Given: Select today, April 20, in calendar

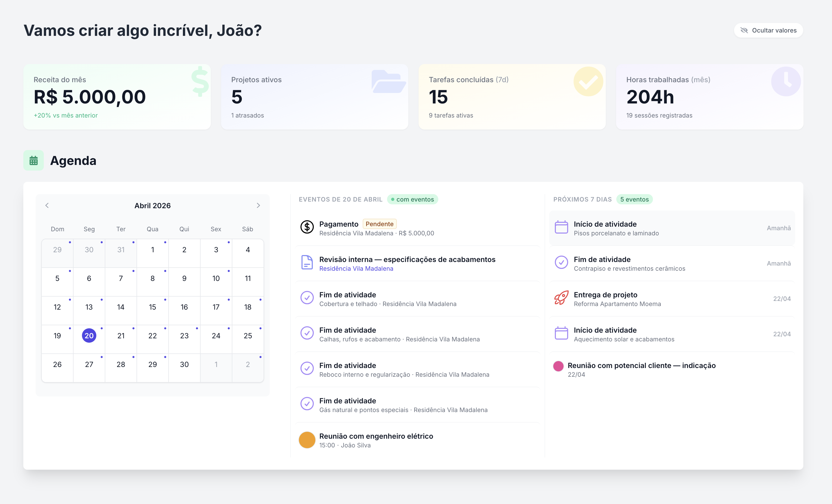Looking at the screenshot, I should [89, 335].
